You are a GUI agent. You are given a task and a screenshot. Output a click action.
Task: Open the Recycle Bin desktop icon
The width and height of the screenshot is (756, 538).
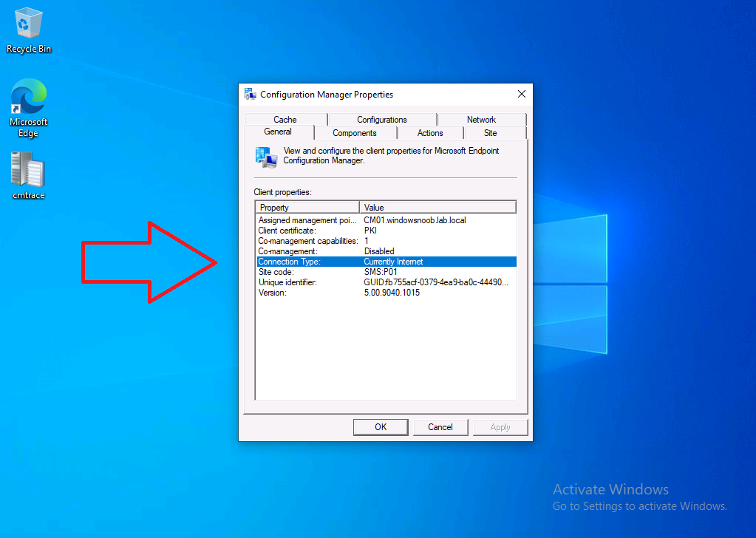(x=28, y=30)
